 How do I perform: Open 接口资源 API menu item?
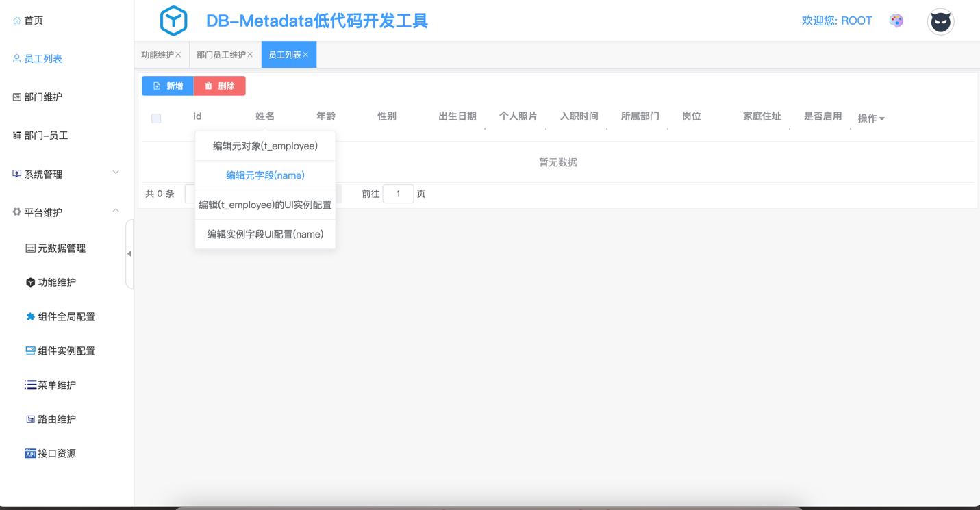[x=56, y=453]
